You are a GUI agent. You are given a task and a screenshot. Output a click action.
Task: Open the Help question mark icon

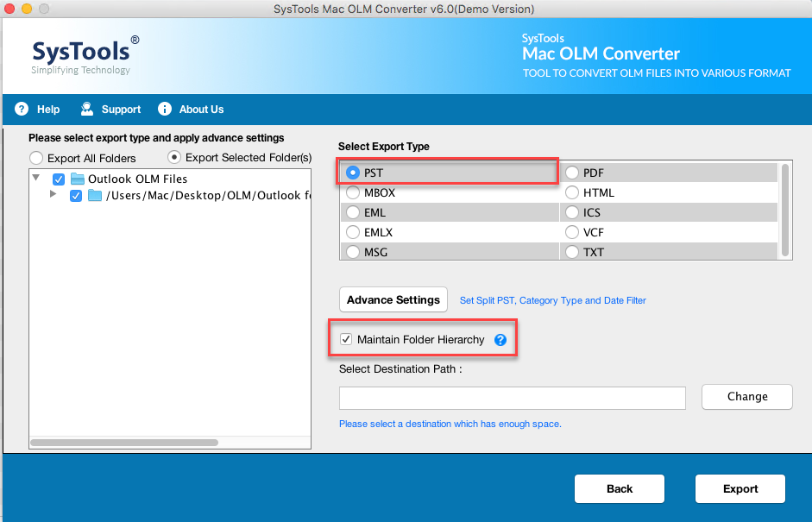point(21,109)
